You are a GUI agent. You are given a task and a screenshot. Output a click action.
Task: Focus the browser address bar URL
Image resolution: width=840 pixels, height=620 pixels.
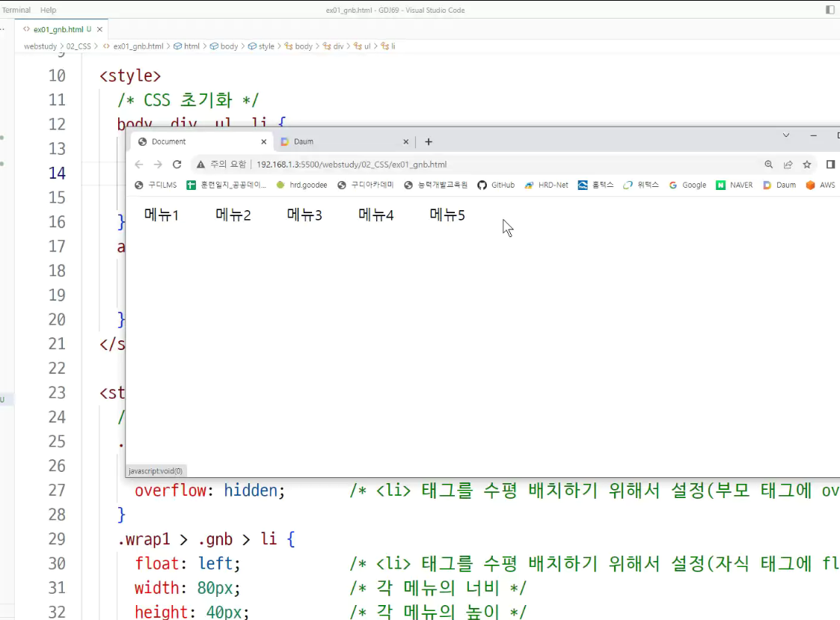(x=352, y=165)
